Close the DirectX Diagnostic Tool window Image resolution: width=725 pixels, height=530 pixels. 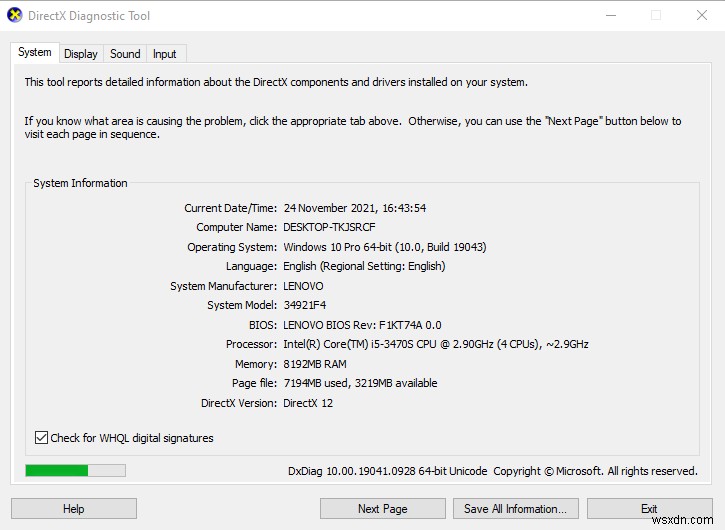[701, 15]
